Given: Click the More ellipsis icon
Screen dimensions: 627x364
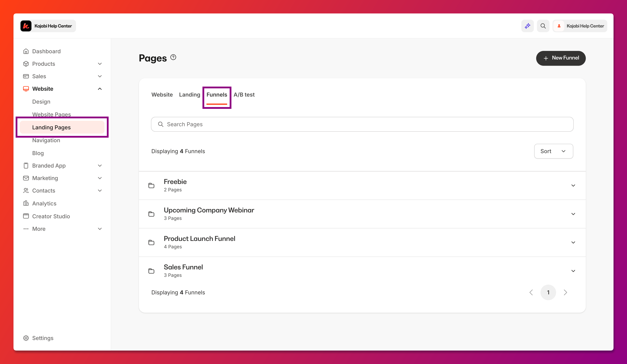Looking at the screenshot, I should click(x=26, y=229).
